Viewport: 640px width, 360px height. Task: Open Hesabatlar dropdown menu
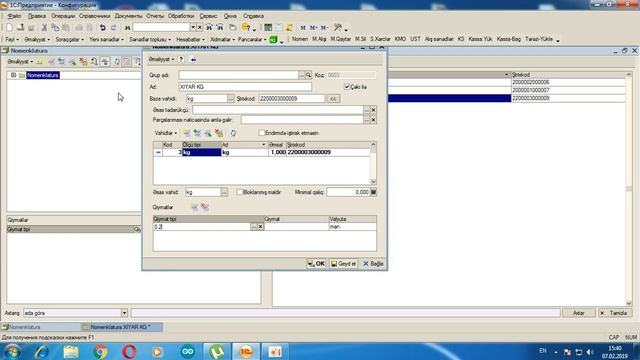coord(190,40)
